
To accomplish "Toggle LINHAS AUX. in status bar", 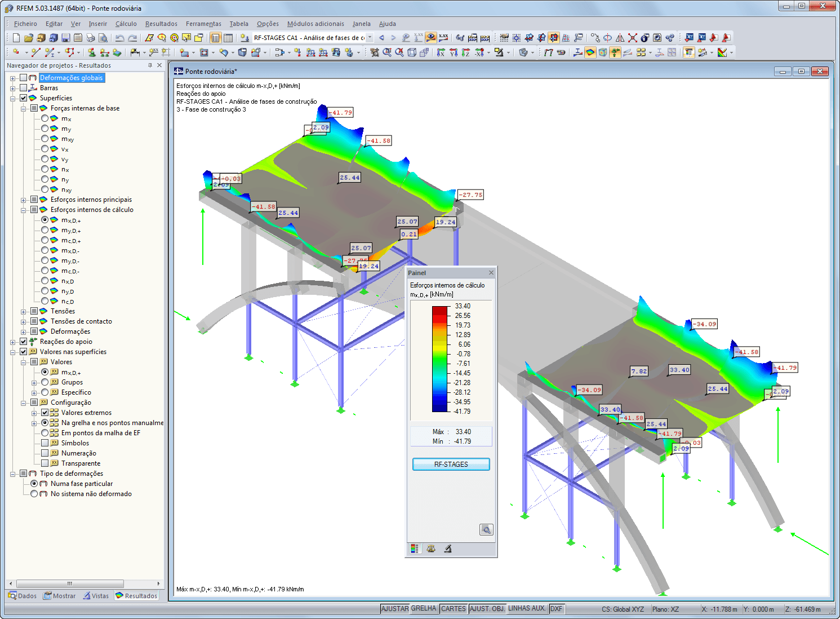I will pos(527,609).
